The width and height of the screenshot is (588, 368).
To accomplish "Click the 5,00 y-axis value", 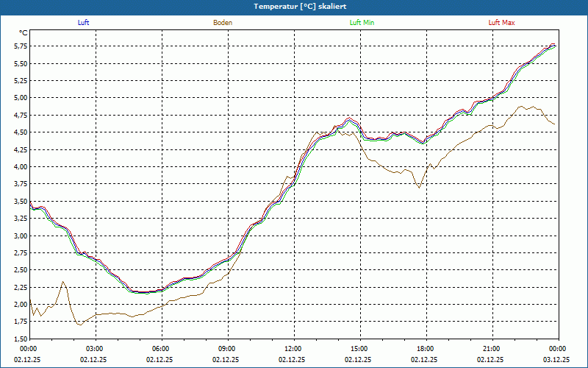I will (x=21, y=98).
